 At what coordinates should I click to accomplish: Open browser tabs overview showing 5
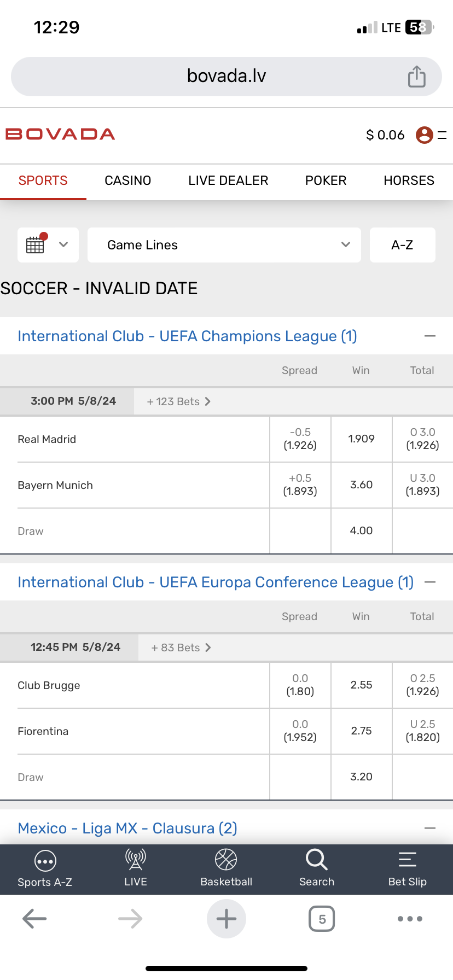pyautogui.click(x=322, y=919)
